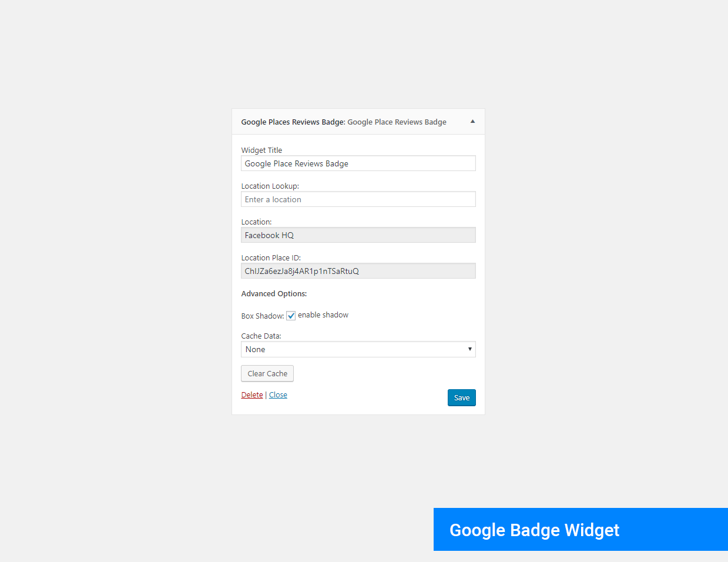Click the Cache Data dropdown arrow
This screenshot has height=562, width=728.
tap(469, 349)
